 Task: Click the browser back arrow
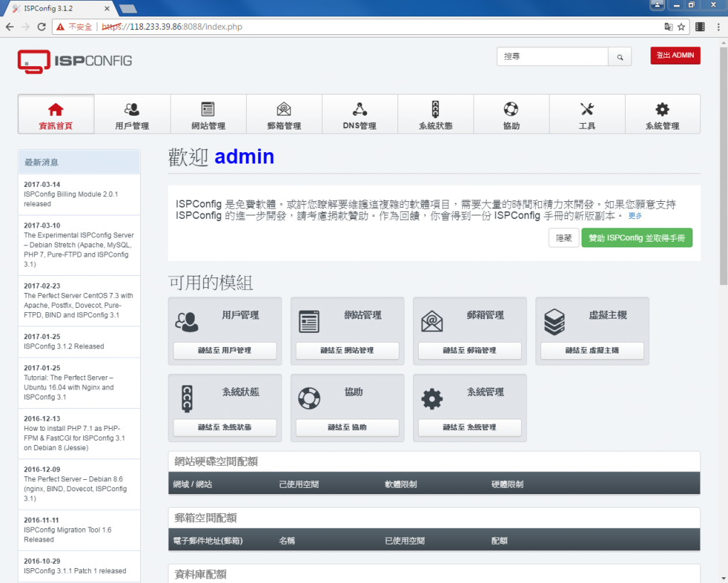point(10,27)
